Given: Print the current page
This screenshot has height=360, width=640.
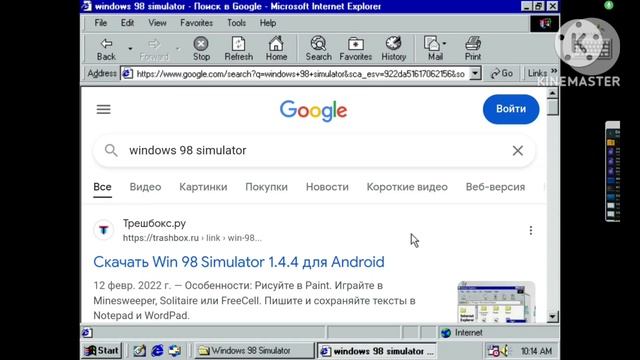Looking at the screenshot, I should click(473, 49).
